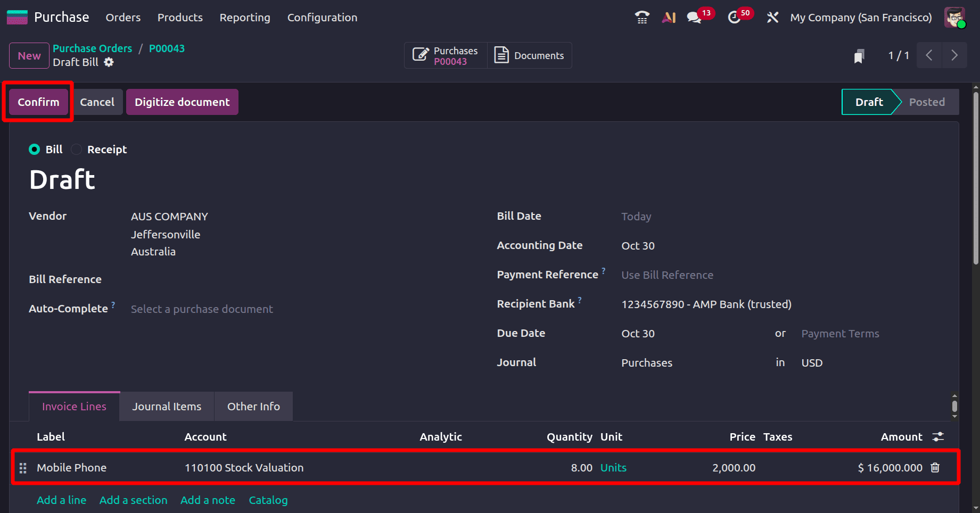Screen dimensions: 980x513
Task: Toggle the bookmark icon near the pager
Action: pyautogui.click(x=859, y=55)
